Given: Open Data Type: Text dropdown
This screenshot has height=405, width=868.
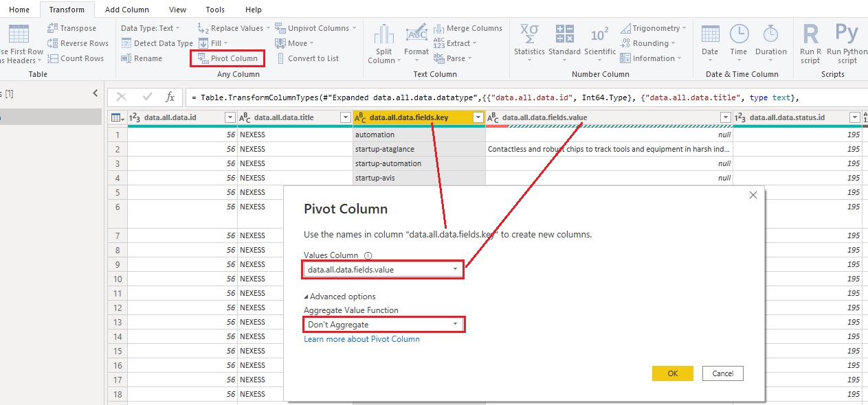Looking at the screenshot, I should [151, 28].
